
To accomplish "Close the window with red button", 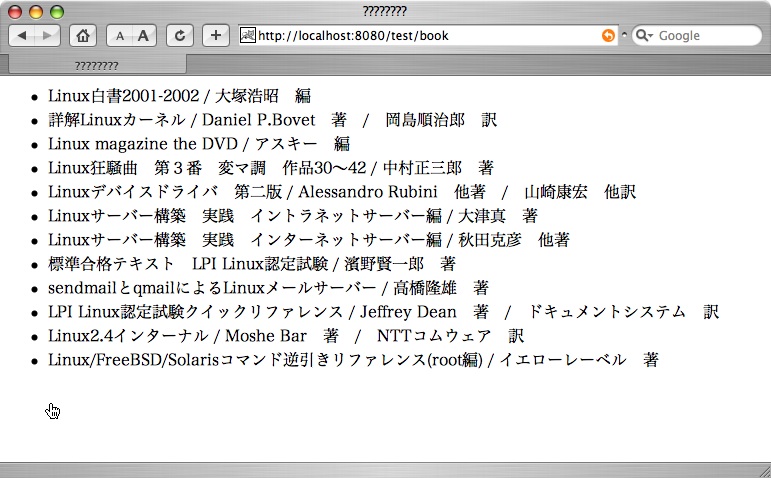I will tap(15, 12).
